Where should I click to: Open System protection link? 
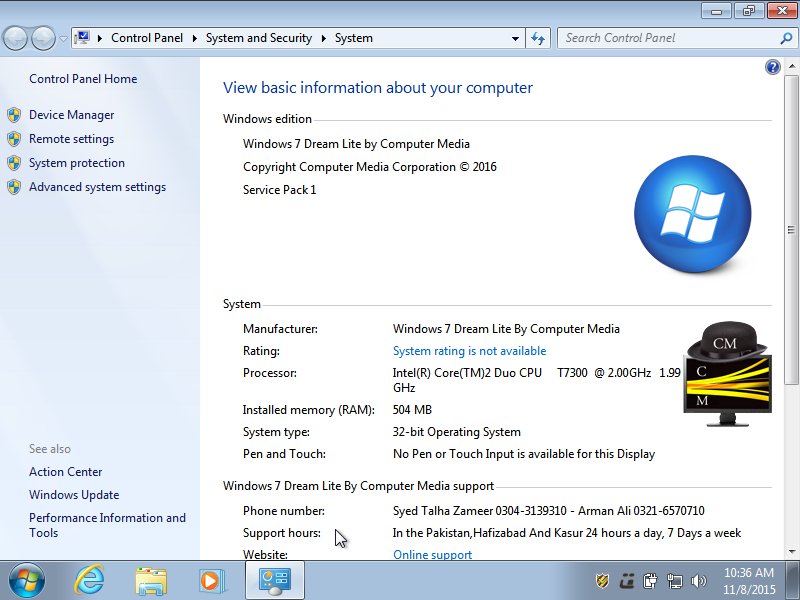click(x=77, y=163)
